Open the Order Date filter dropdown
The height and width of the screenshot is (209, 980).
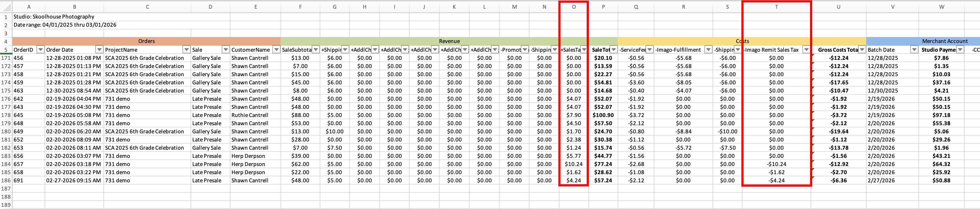tap(99, 50)
